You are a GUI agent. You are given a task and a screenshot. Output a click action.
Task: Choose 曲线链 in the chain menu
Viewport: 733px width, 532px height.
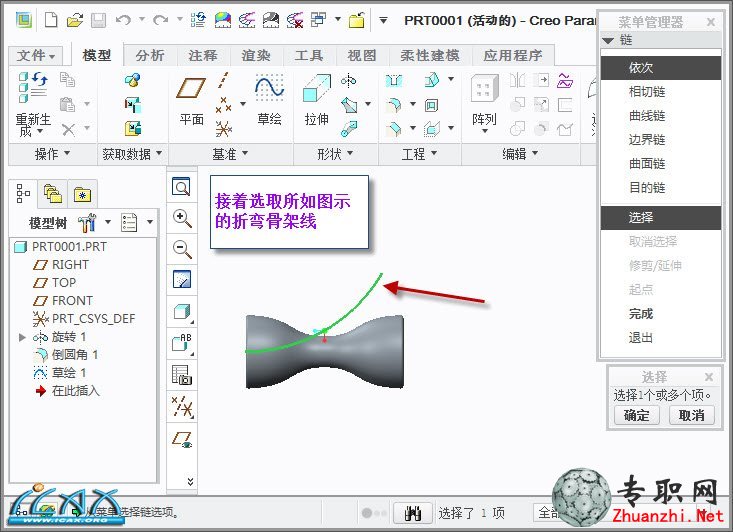pos(661,115)
